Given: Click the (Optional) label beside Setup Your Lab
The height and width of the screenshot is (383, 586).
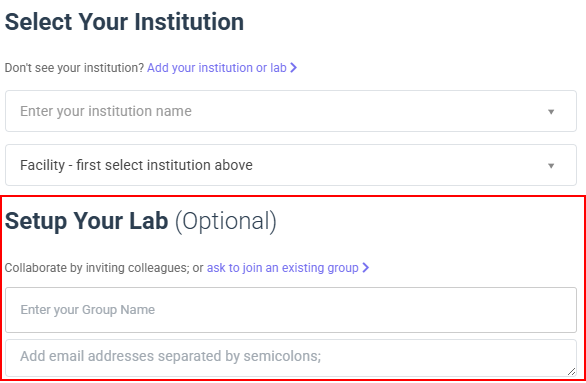Looking at the screenshot, I should tap(226, 221).
